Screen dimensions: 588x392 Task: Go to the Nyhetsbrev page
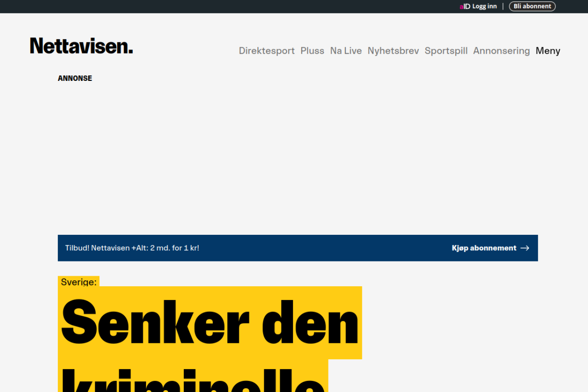pyautogui.click(x=393, y=51)
